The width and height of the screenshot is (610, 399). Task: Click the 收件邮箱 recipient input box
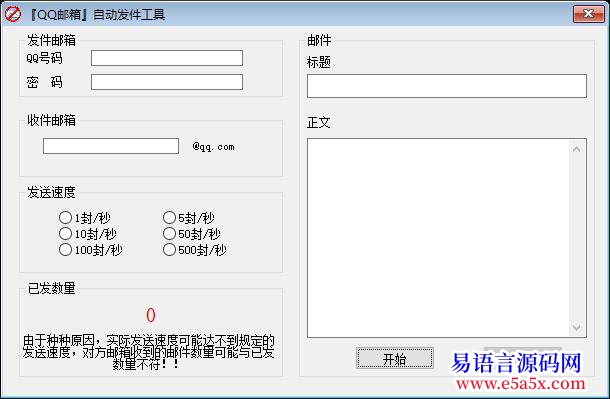coord(111,146)
